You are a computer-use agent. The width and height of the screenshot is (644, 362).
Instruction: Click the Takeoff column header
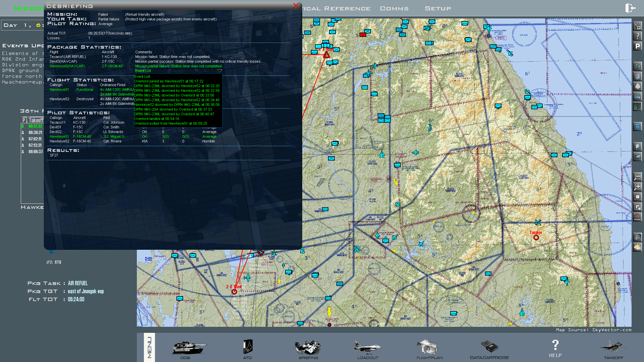coord(36,120)
